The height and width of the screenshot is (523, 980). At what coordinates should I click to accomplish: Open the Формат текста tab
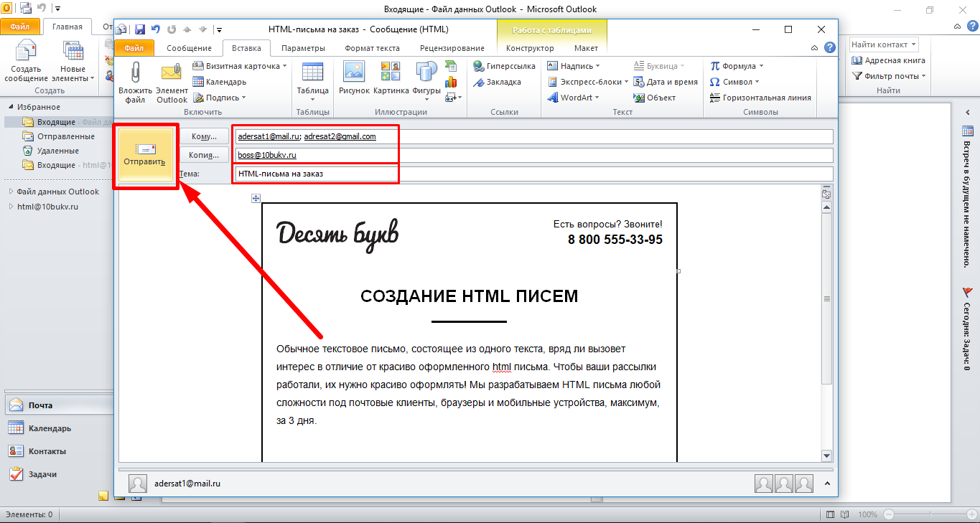(x=372, y=48)
